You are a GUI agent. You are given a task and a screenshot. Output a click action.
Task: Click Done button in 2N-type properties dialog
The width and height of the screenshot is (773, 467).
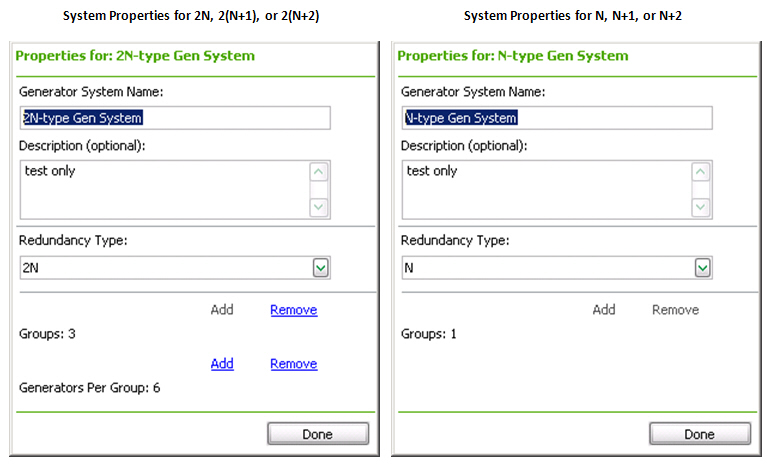318,434
